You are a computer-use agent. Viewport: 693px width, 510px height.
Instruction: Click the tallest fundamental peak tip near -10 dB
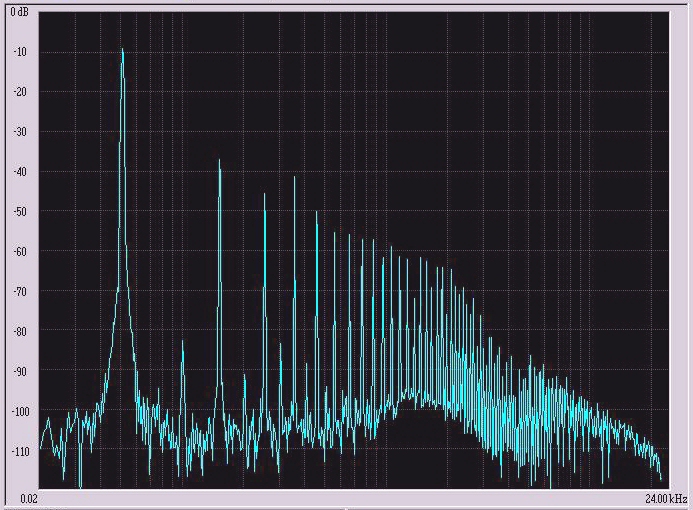coord(122,49)
